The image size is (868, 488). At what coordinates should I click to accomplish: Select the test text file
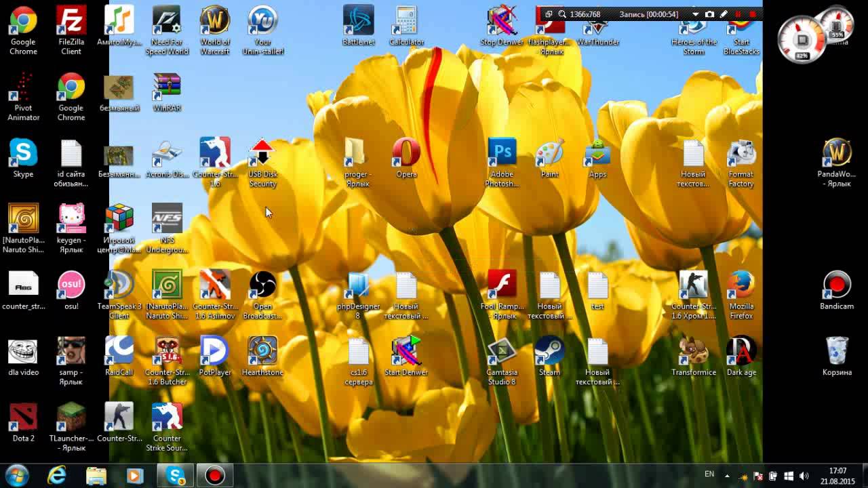coord(597,290)
